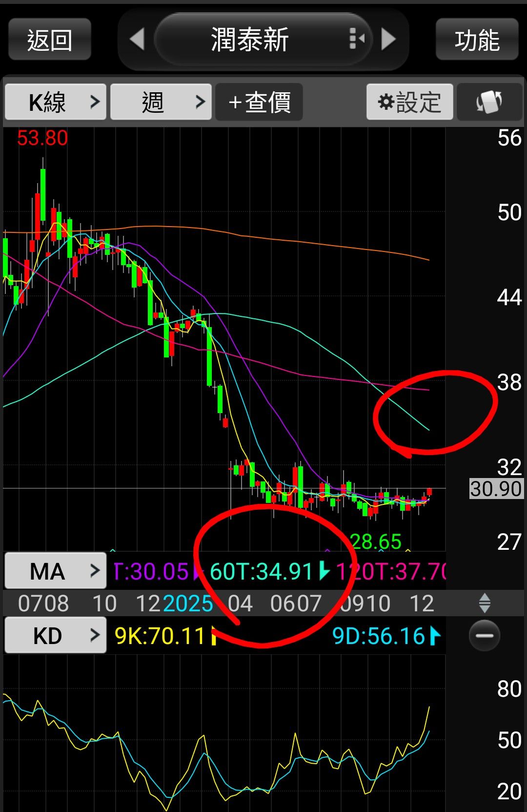
Task: Select the 9D:56.16 readout
Action: [x=379, y=636]
